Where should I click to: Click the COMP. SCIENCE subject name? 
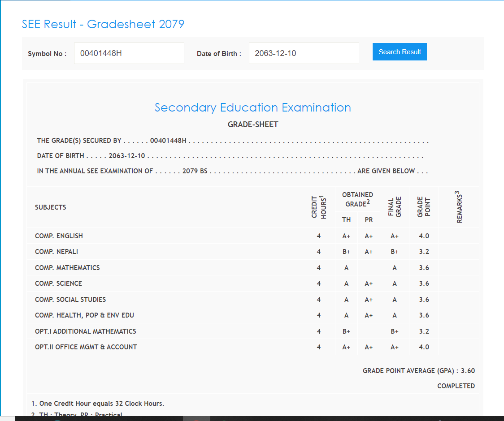point(58,284)
